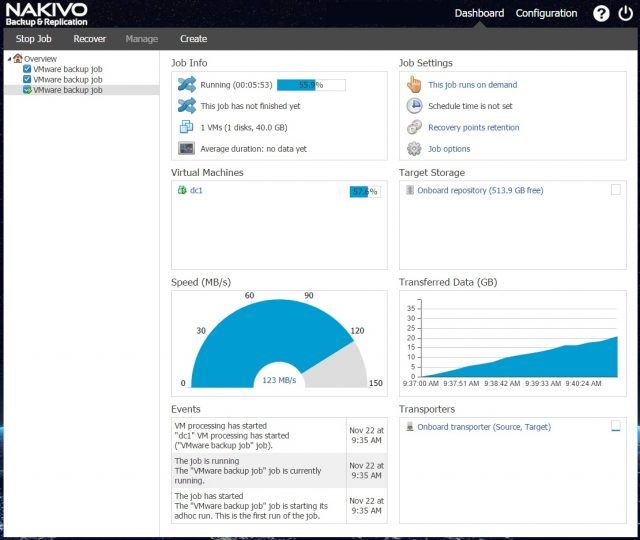Switch to the Configuration tab
Screen dimensions: 640x540
(x=546, y=13)
